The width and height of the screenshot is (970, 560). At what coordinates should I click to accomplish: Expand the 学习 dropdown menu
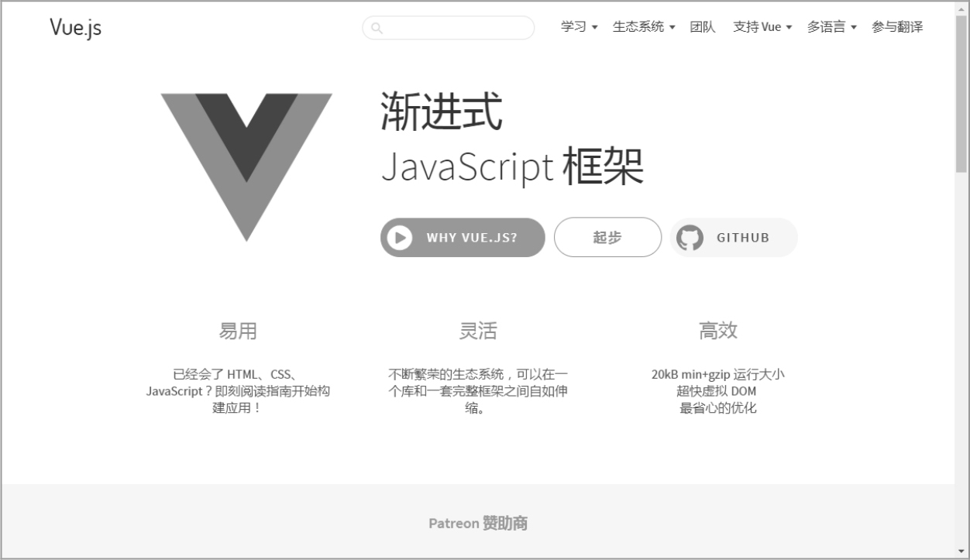579,27
